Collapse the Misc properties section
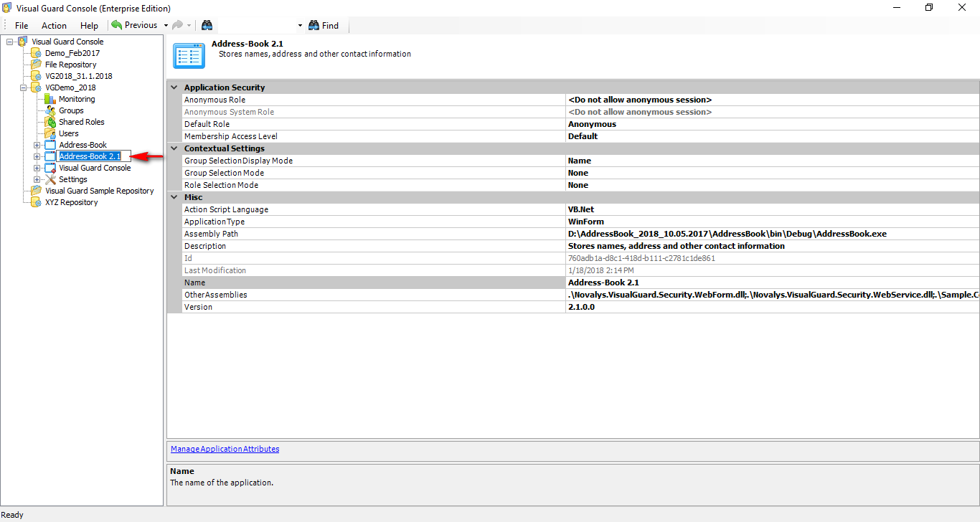Image resolution: width=980 pixels, height=522 pixels. click(174, 196)
